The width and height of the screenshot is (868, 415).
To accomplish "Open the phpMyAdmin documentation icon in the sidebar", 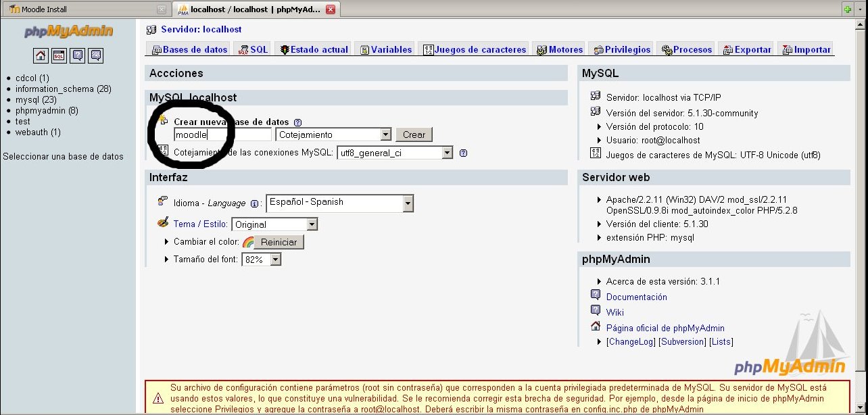I will coord(78,55).
